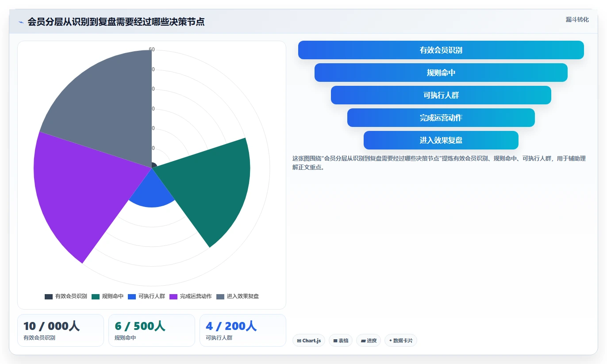Click the 表格 tag
Screen dimensions: 607x364
click(341, 341)
